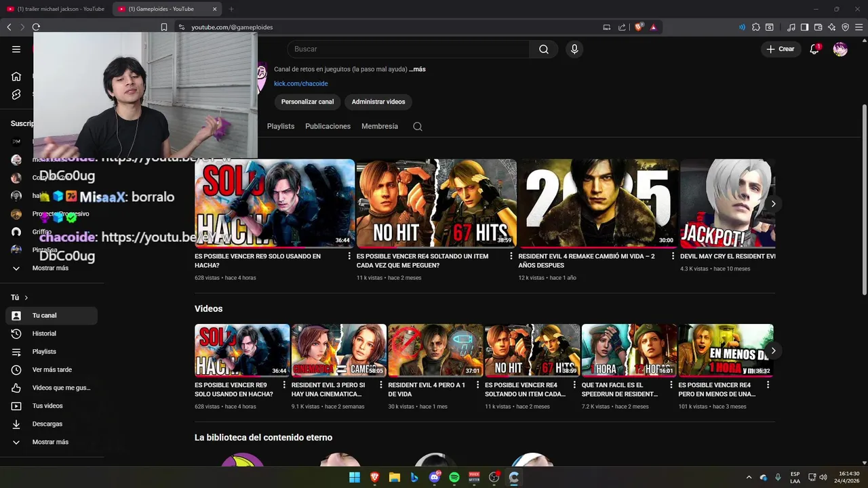Open the Brave Wallet icon
This screenshot has width=868, height=488.
pos(818,27)
